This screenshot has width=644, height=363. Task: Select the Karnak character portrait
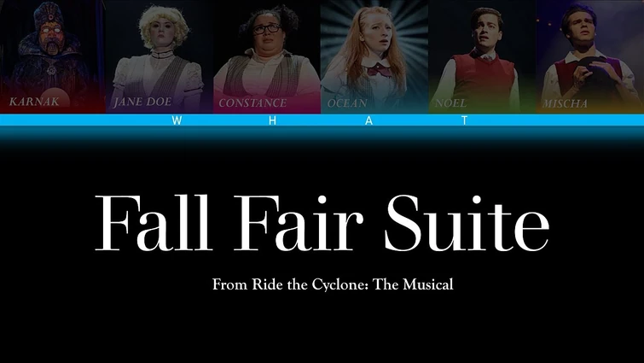53,56
